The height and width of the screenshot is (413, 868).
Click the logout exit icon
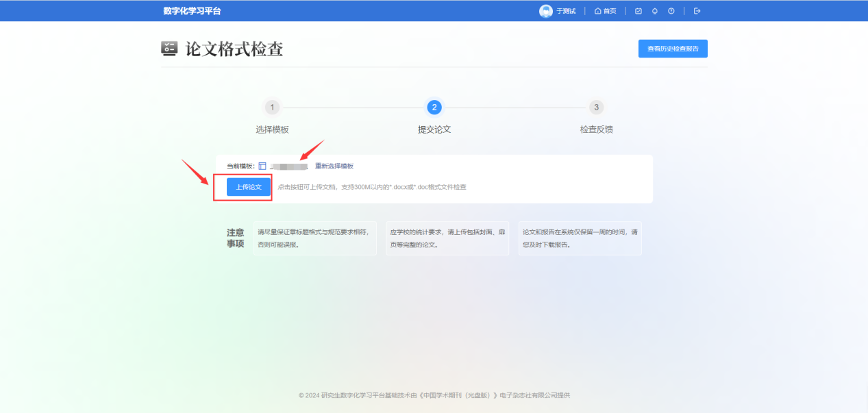(697, 11)
